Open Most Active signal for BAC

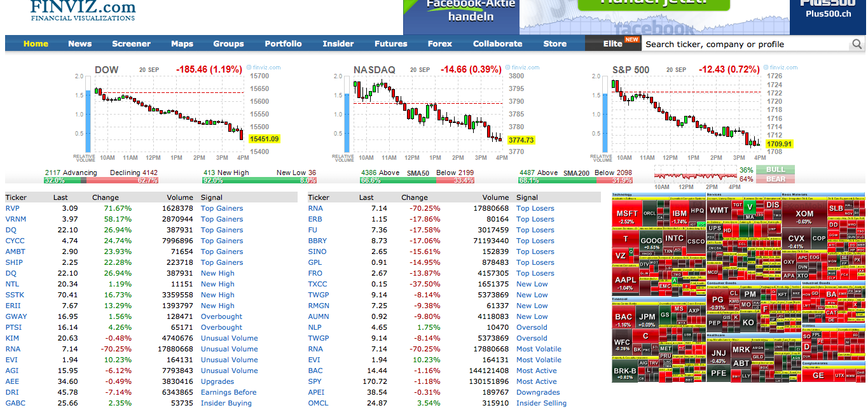(x=537, y=371)
